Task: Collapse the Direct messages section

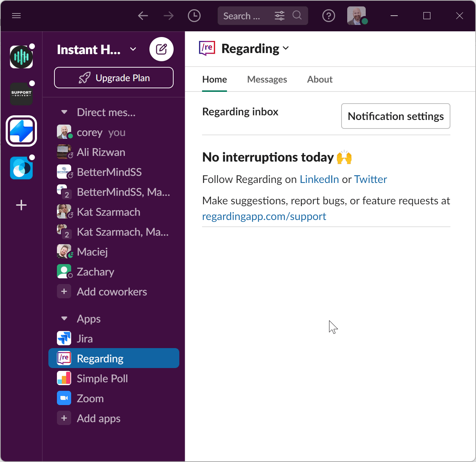Action: (x=64, y=112)
